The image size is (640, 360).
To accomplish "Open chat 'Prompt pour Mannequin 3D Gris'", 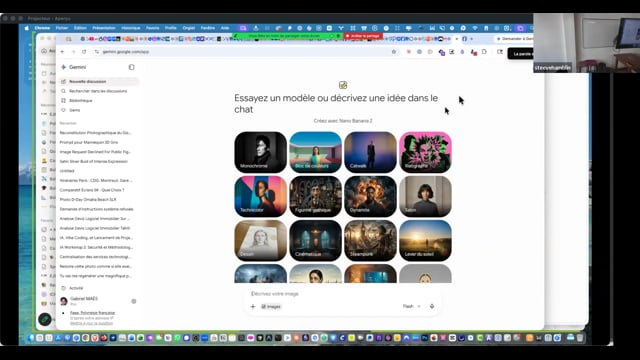I will pyautogui.click(x=89, y=142).
